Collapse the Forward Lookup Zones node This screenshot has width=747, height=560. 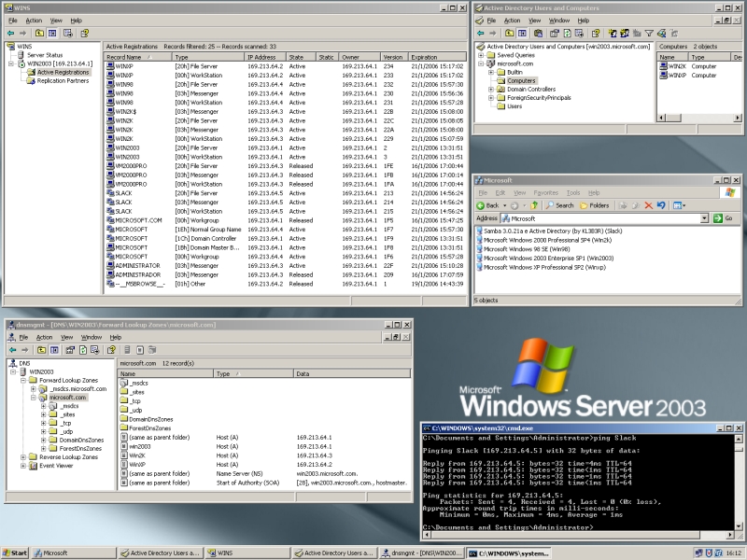pos(23,381)
